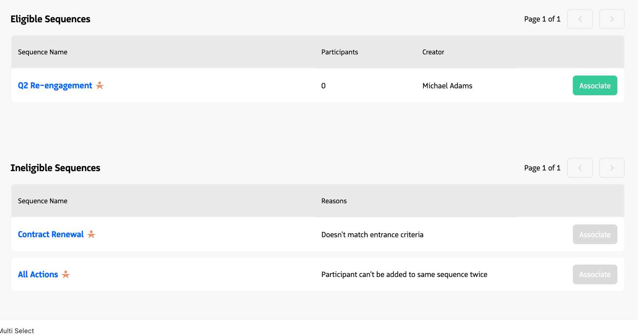Viewport: 644px width, 335px height.
Task: Click the Reasons column header
Action: click(334, 201)
